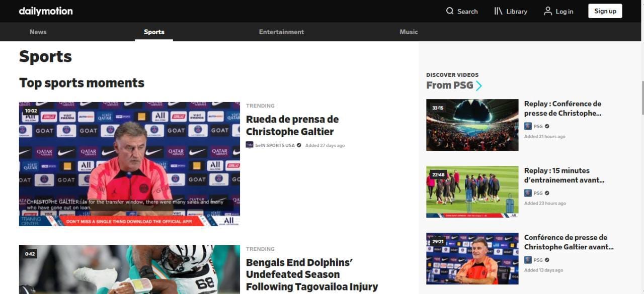This screenshot has height=294, width=644.
Task: Play Replay Conférence de presse stadium thumbnail
Action: (472, 125)
